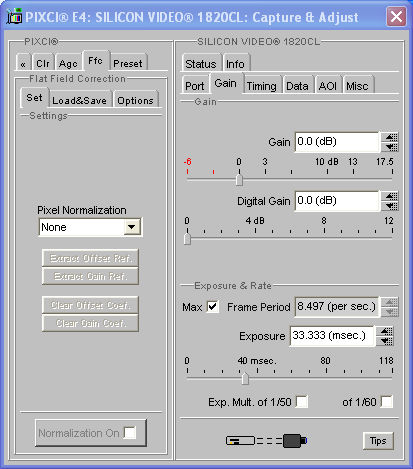Click the Tips button
Image resolution: width=413 pixels, height=469 pixels.
378,441
